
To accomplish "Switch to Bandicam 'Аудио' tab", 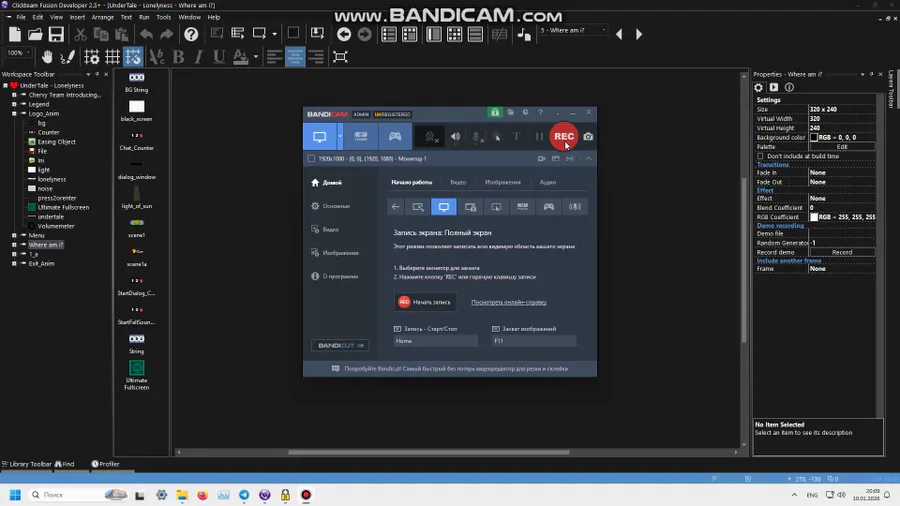I will click(x=548, y=182).
